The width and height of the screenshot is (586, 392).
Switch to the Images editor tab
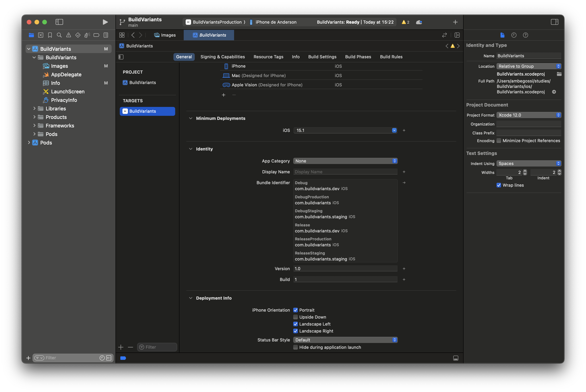(x=165, y=35)
